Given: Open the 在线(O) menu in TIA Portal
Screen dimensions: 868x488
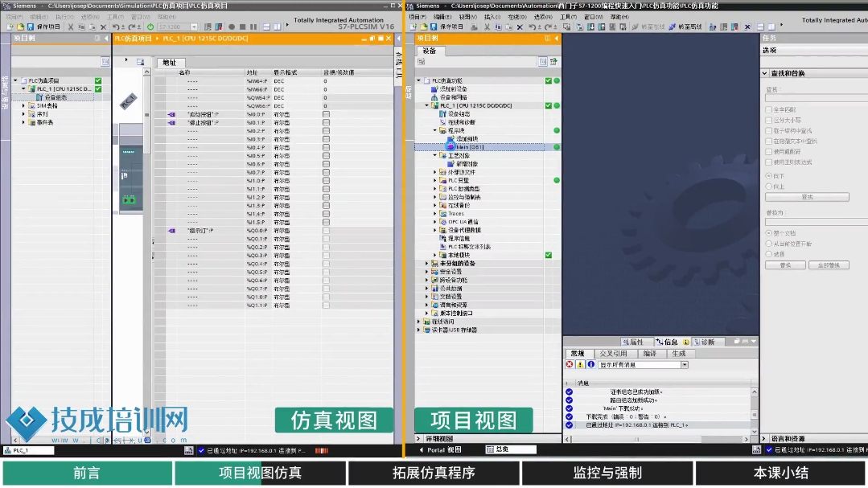Looking at the screenshot, I should [x=517, y=17].
